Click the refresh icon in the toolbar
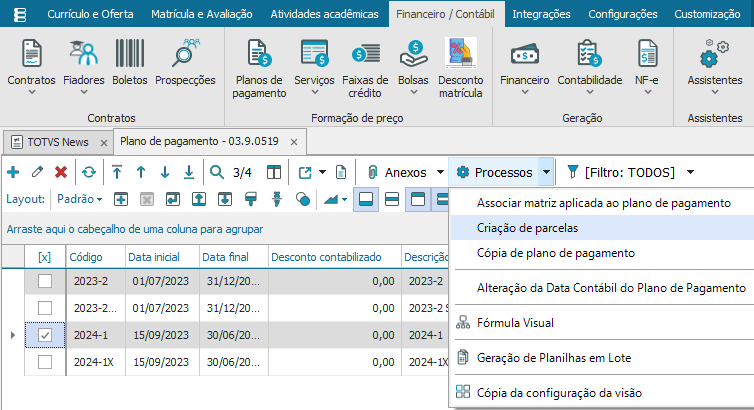The image size is (754, 410). coord(90,172)
